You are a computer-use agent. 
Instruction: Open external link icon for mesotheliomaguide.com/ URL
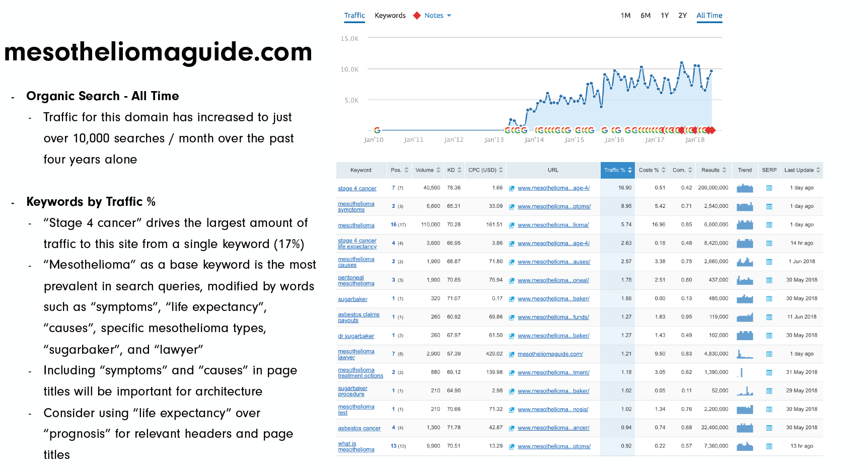pyautogui.click(x=512, y=354)
